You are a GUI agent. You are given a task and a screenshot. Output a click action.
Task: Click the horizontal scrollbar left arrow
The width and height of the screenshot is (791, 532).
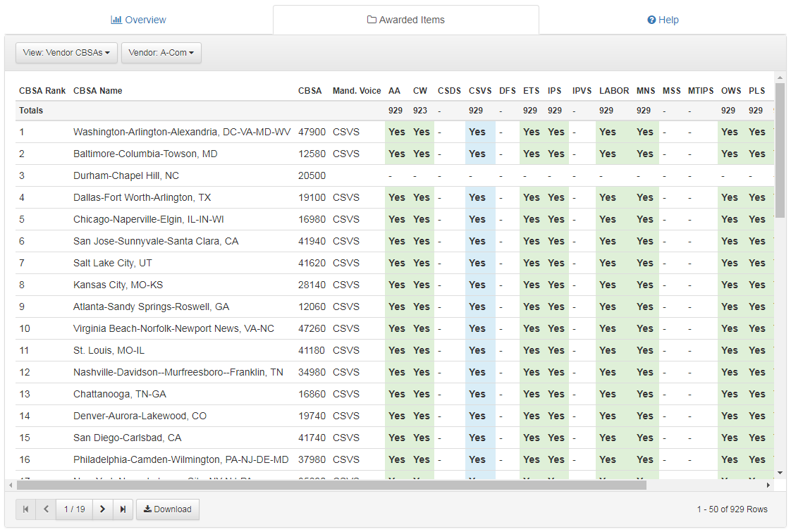click(x=10, y=485)
